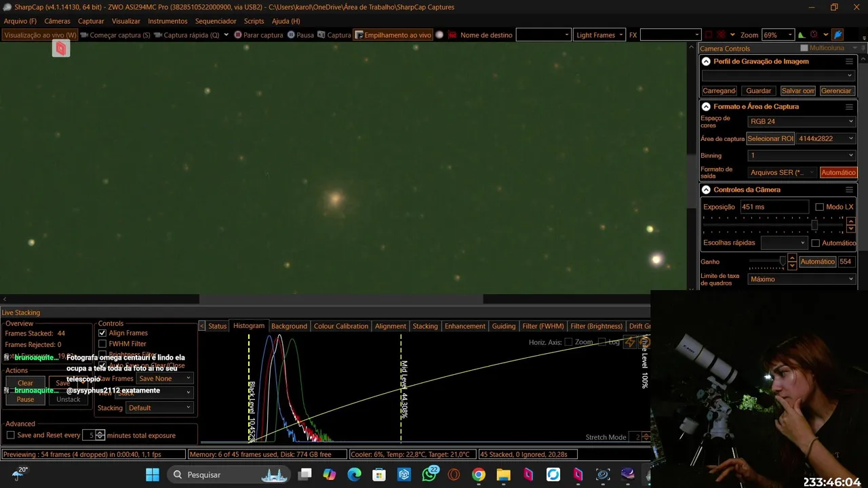Open Controles da Câmera hamburger menu
The height and width of the screenshot is (488, 868).
pos(849,190)
